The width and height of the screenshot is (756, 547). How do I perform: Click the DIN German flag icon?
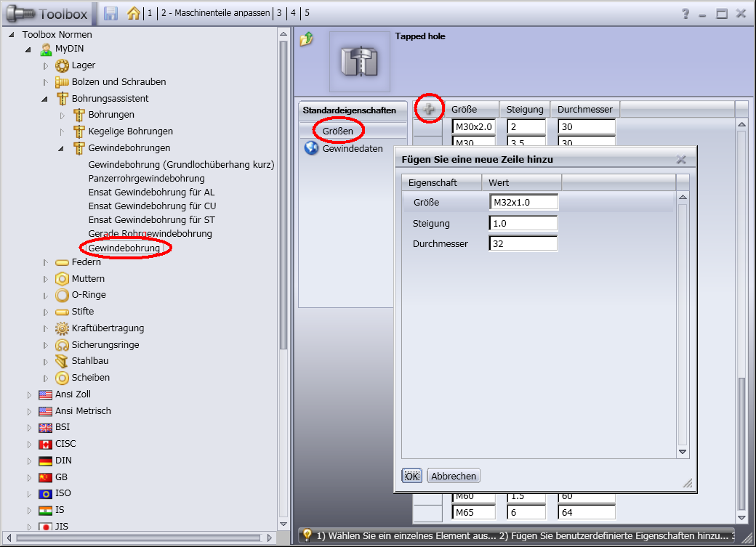45,461
